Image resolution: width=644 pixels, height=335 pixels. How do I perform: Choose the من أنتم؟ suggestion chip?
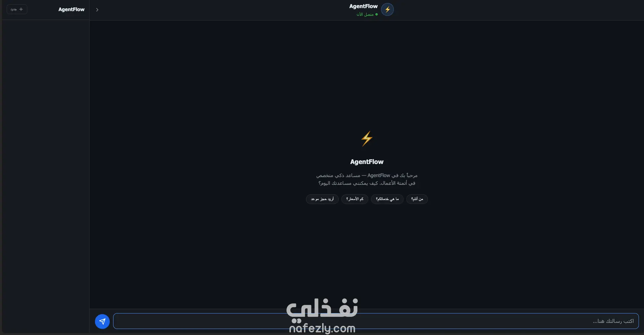coord(417,199)
